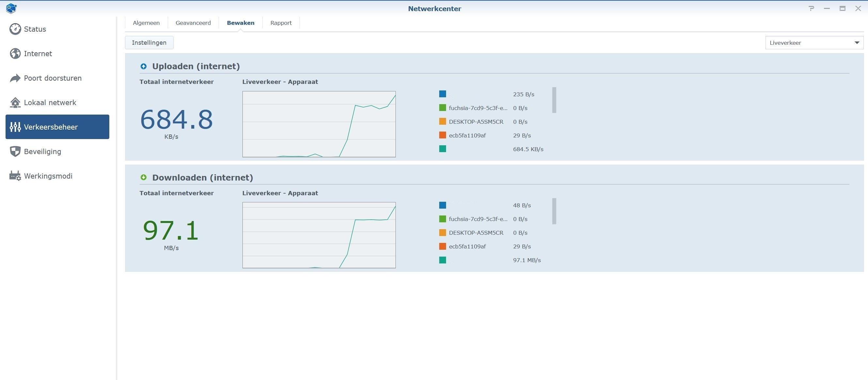This screenshot has height=380, width=868.
Task: Click the green fuchsia swatch in upload legend
Action: point(442,108)
